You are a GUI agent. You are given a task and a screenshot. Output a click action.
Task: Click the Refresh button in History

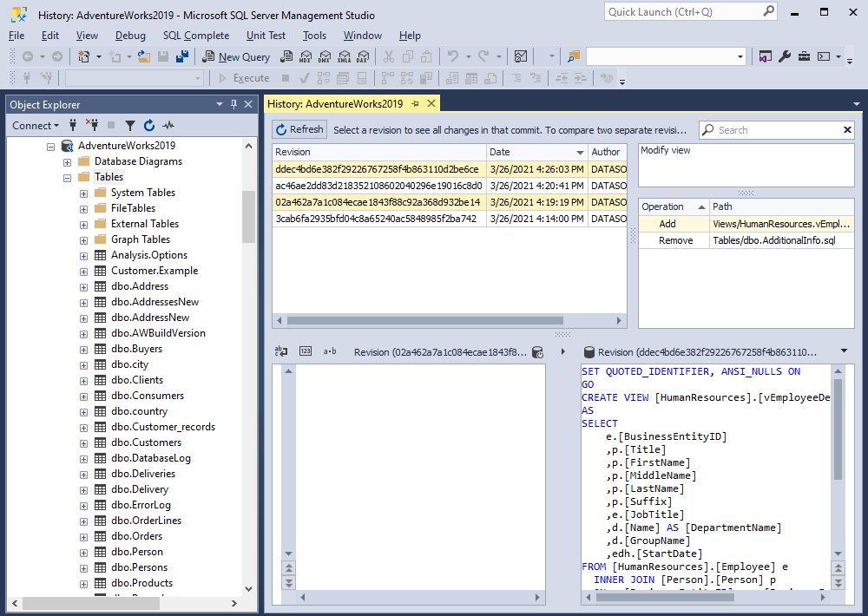[x=299, y=129]
